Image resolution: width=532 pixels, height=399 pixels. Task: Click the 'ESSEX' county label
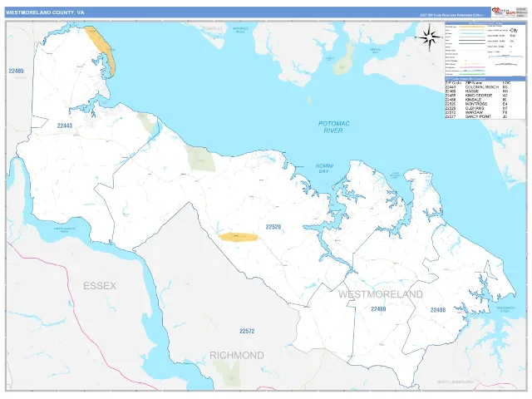click(x=100, y=286)
